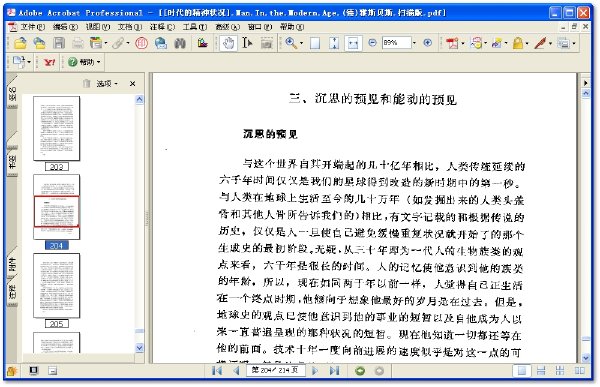Open Organizer dropdown arrow
The width and height of the screenshot is (600, 387).
106,43
